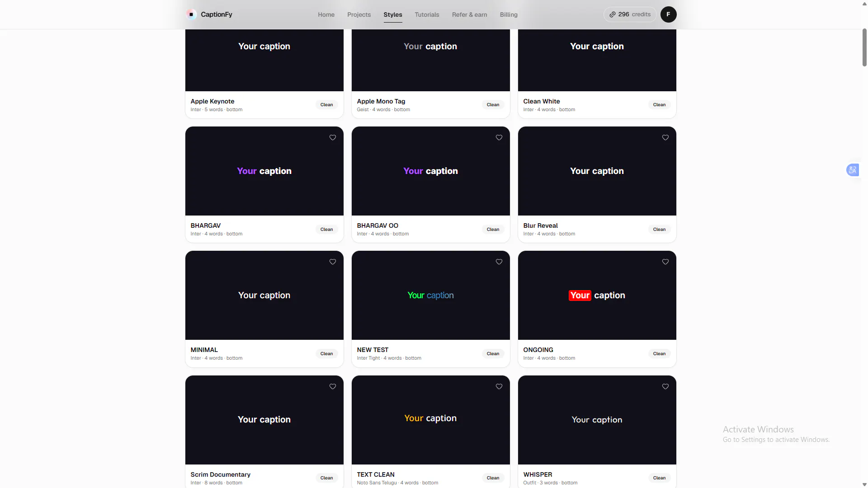Open the Tutorials tab
Image resolution: width=868 pixels, height=488 pixels.
point(427,14)
